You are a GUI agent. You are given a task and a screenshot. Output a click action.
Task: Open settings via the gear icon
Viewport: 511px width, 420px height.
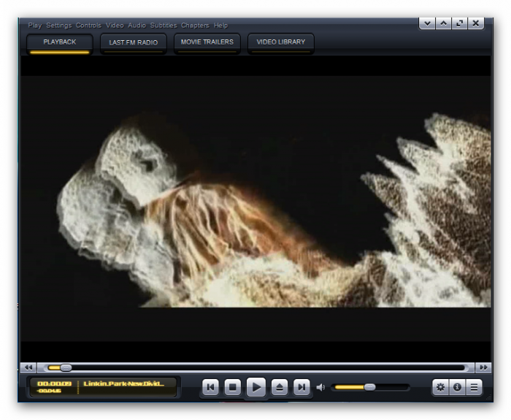click(x=441, y=387)
